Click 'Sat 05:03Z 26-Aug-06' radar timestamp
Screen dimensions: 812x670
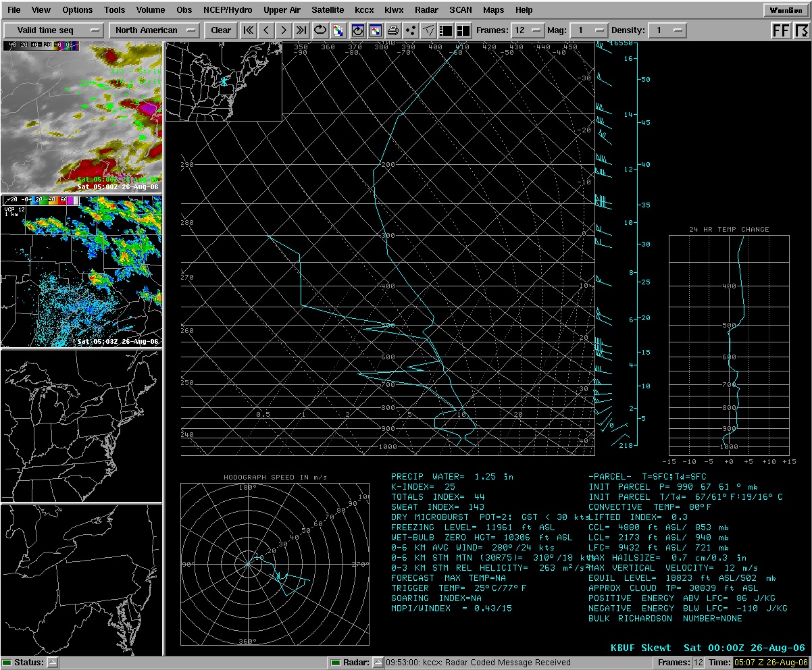pos(118,341)
